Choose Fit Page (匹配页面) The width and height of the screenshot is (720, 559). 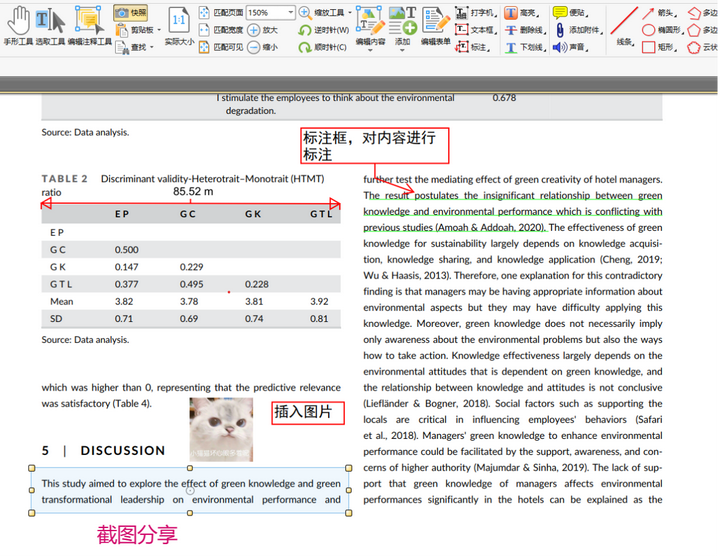click(x=221, y=13)
